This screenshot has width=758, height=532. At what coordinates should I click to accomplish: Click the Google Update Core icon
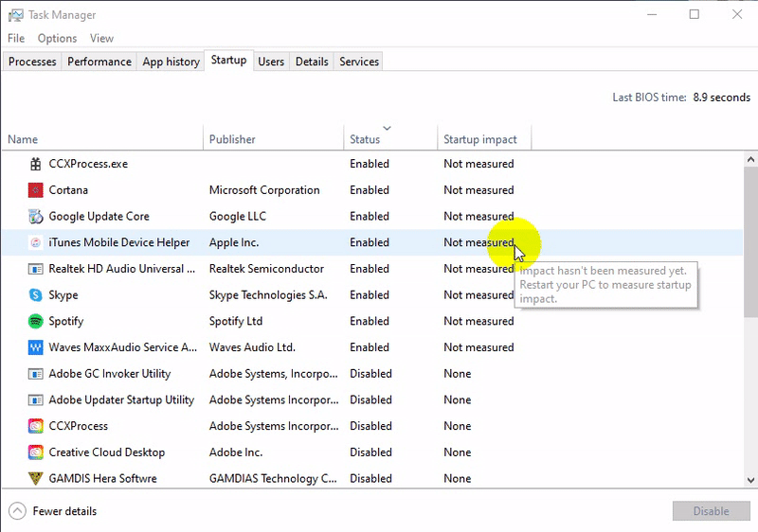coord(35,217)
